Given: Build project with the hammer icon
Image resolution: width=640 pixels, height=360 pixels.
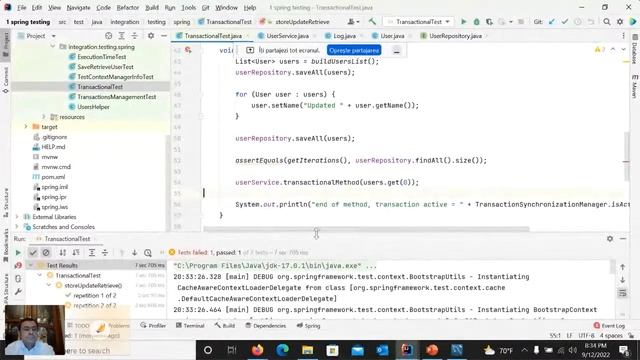Looking at the screenshot, I should pos(372,22).
